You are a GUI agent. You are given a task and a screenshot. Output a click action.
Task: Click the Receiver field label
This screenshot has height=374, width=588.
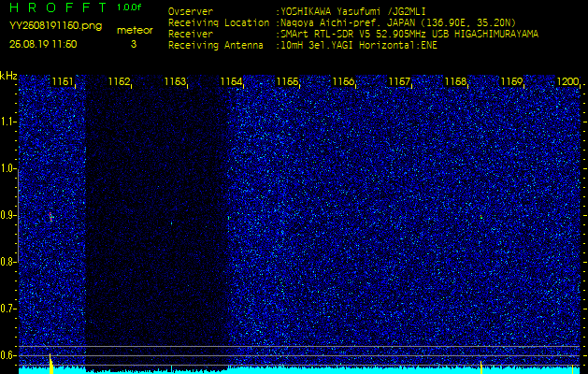pos(191,35)
